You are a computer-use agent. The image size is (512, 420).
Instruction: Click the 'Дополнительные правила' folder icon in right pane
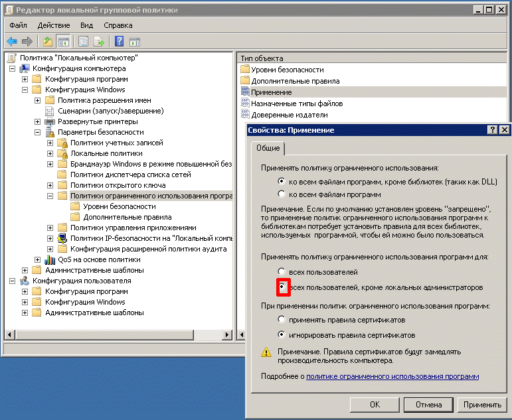tap(245, 80)
